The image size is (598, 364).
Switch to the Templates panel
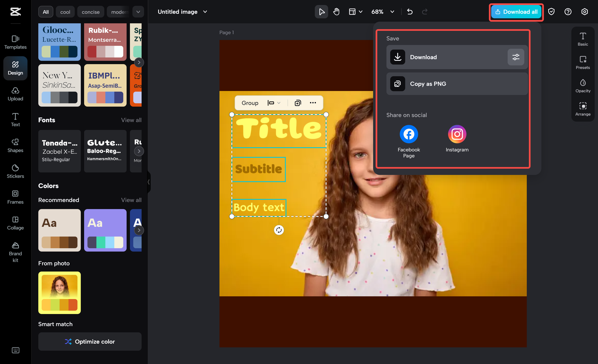click(15, 42)
